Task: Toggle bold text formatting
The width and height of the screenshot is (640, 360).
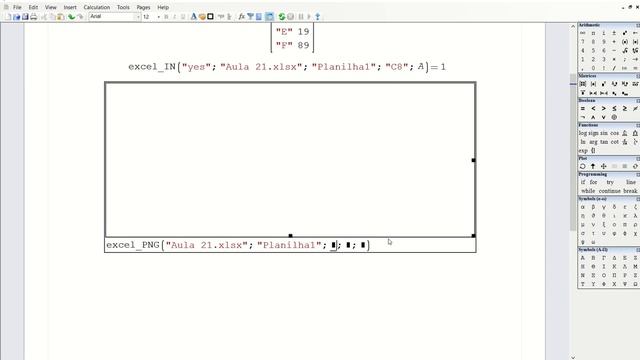Action: [166, 17]
